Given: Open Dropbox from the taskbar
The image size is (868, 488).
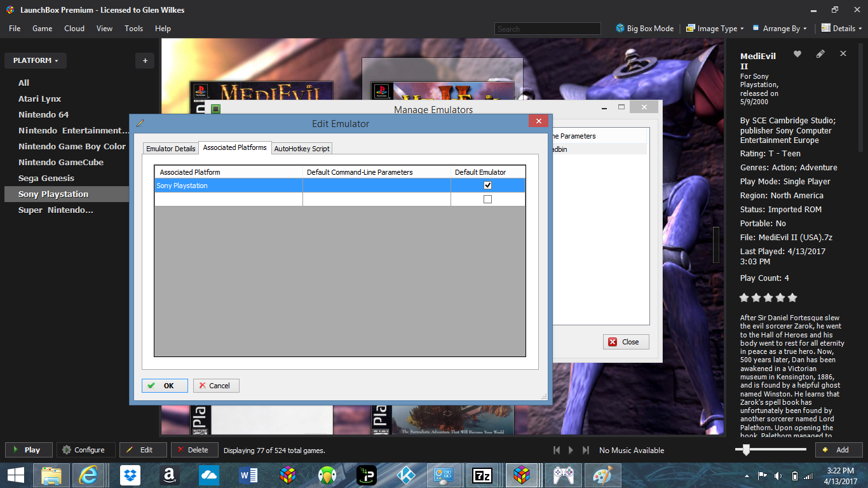Looking at the screenshot, I should tap(132, 475).
